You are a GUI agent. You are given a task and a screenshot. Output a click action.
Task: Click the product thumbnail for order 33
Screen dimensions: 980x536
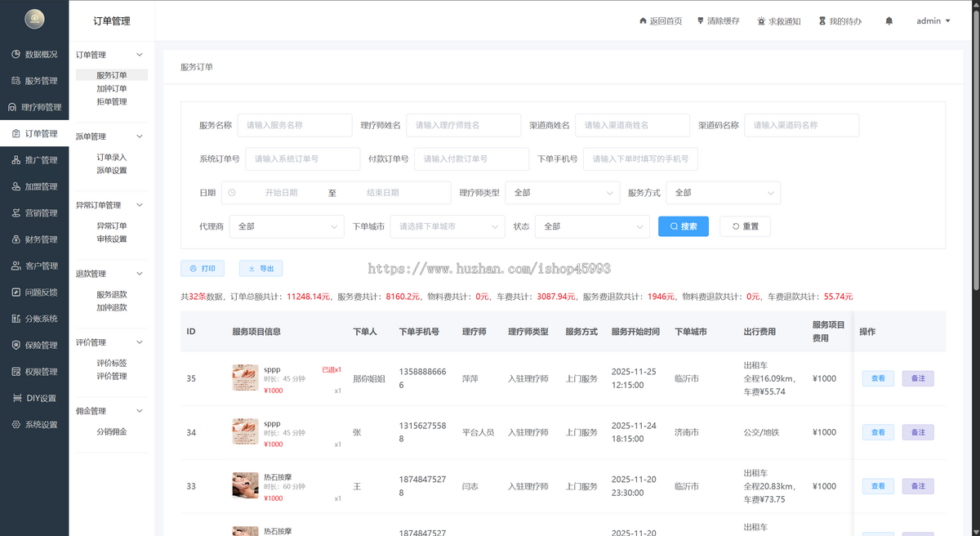coord(245,485)
